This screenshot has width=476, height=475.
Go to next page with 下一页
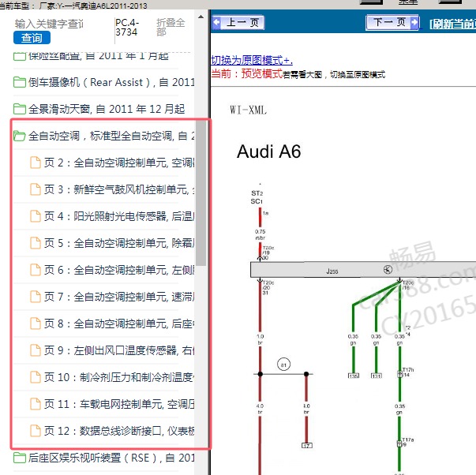[x=392, y=22]
